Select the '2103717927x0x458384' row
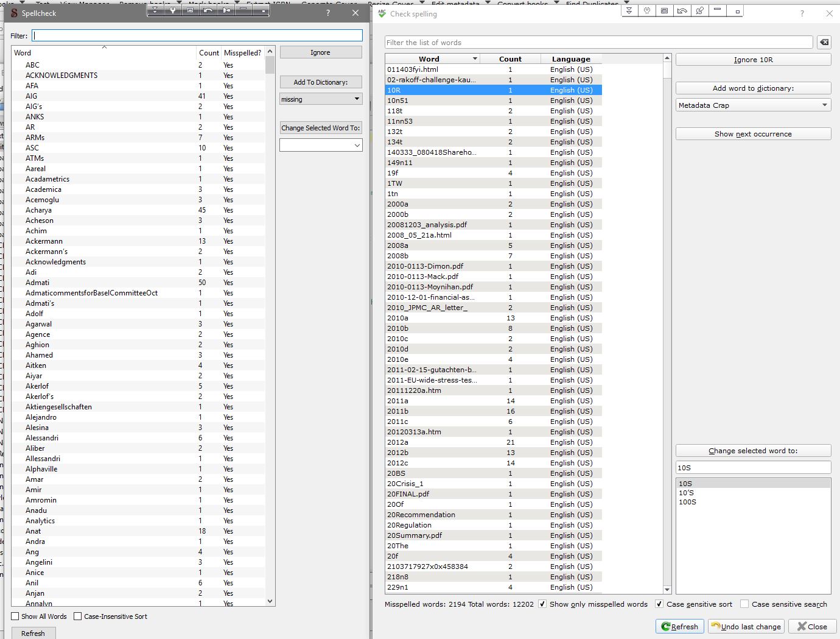 (493, 567)
